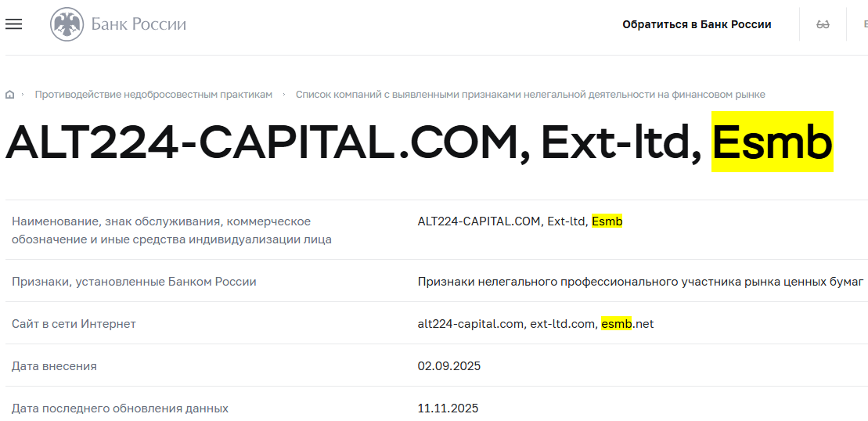Click 'alt224-capital.com' in the website row

470,323
